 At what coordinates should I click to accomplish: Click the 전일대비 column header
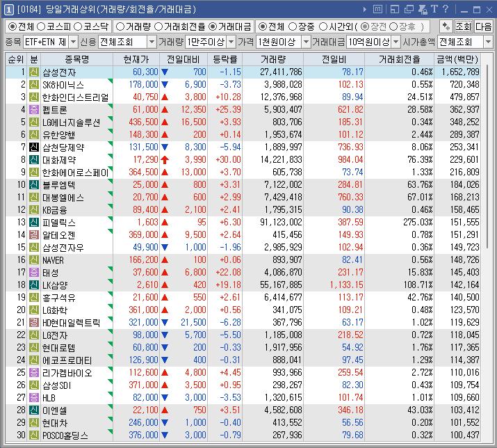click(184, 59)
